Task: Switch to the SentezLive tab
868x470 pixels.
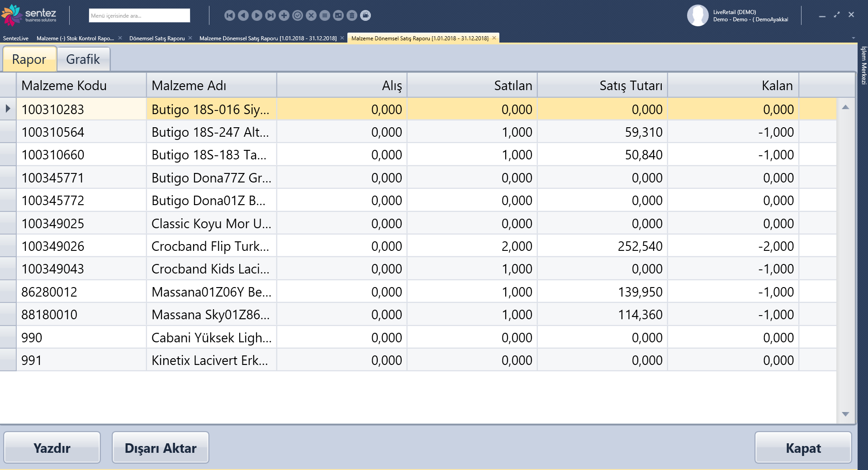Action: click(16, 38)
